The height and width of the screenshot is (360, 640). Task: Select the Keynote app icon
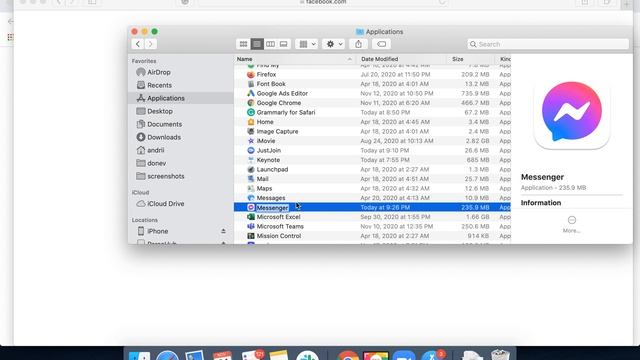point(251,160)
